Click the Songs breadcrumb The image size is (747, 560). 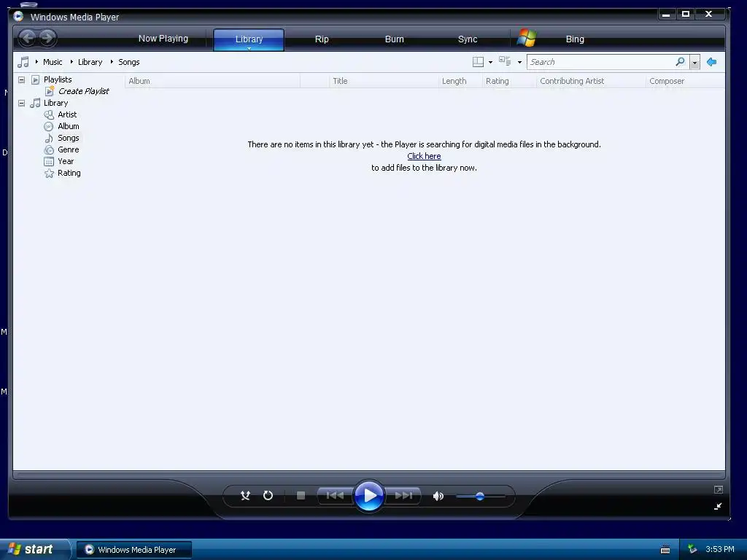coord(128,62)
